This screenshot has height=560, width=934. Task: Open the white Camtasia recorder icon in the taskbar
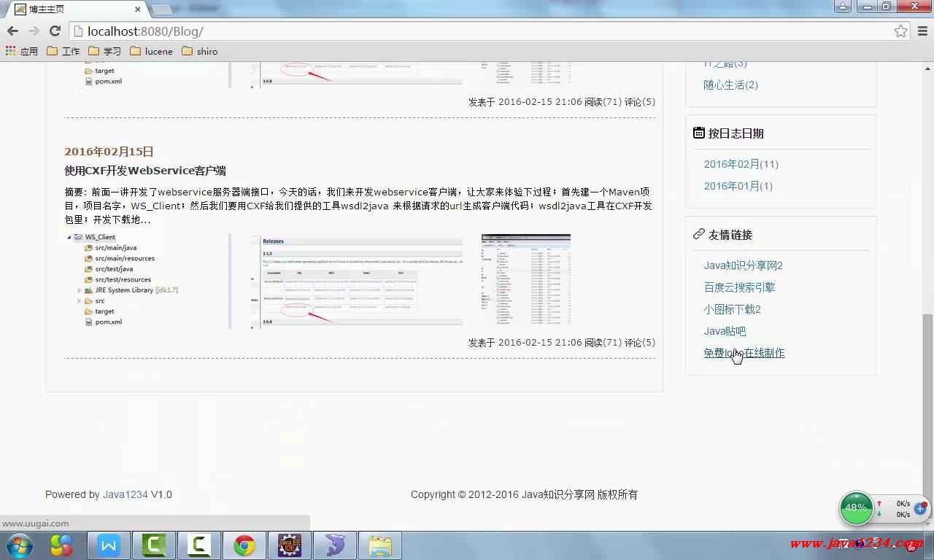[199, 545]
